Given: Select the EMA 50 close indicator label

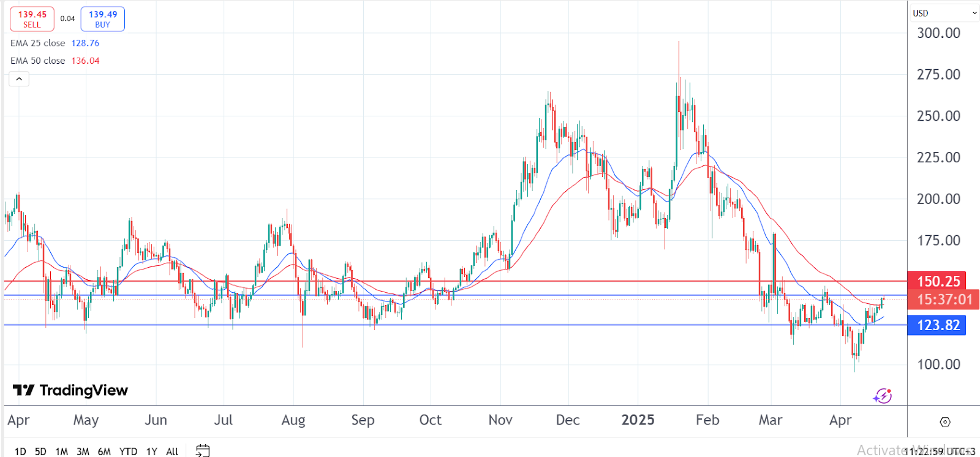Looking at the screenshot, I should tap(38, 61).
